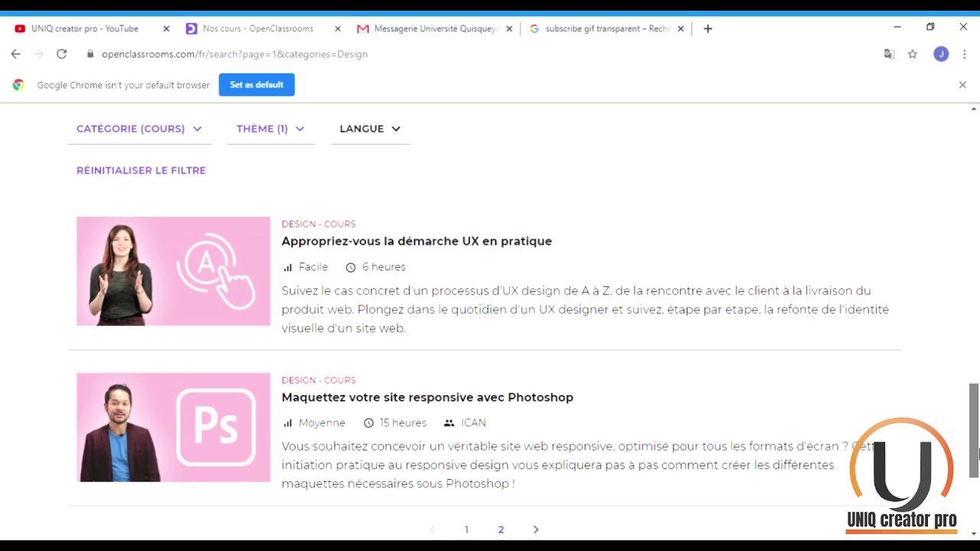
Task: Click the clock icon beside 15 heures
Action: click(368, 423)
